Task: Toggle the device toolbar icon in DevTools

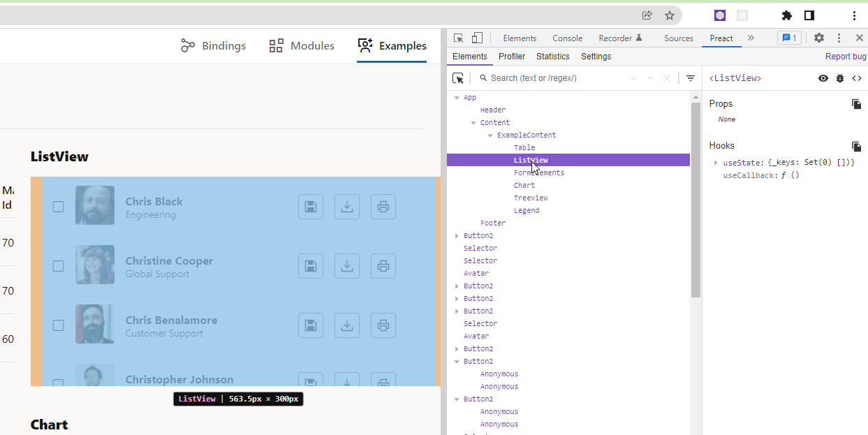Action: (477, 38)
